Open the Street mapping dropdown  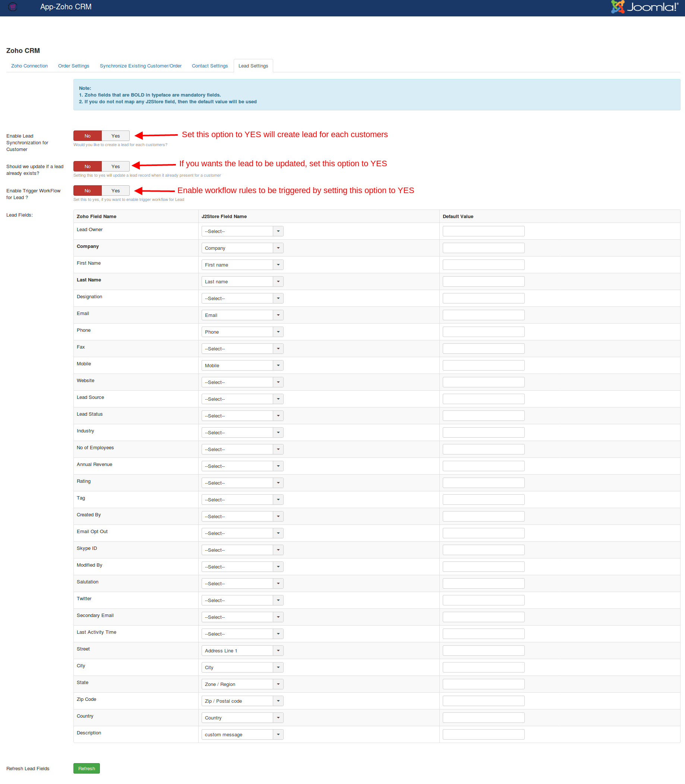pos(242,651)
